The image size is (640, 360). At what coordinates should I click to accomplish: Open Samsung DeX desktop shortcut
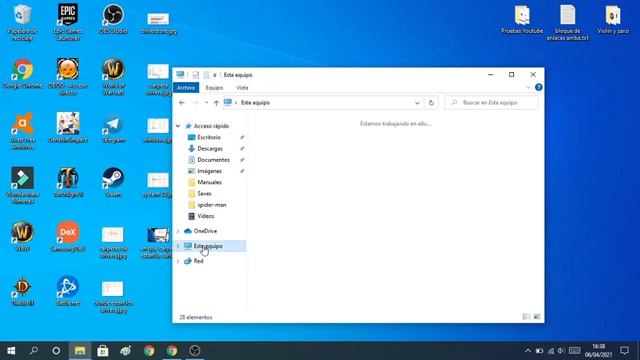click(x=68, y=237)
